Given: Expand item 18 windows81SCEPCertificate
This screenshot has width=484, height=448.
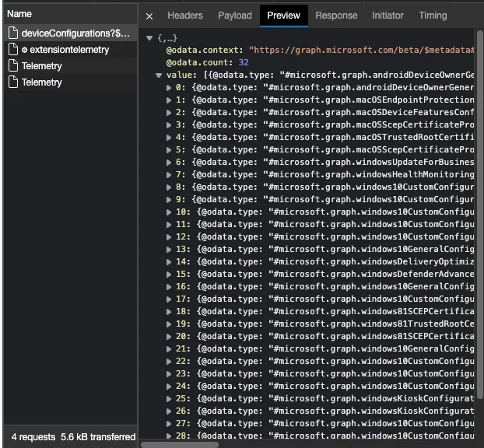Looking at the screenshot, I should point(169,312).
